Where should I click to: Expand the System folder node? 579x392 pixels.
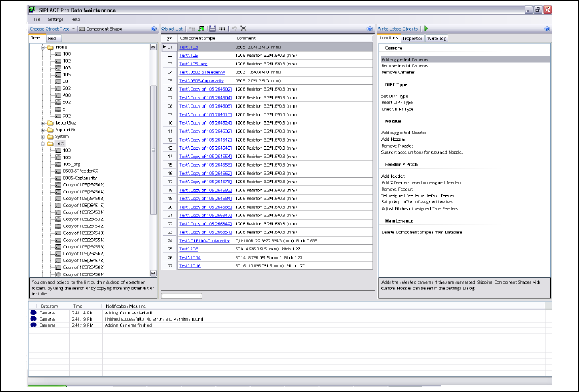(42, 137)
